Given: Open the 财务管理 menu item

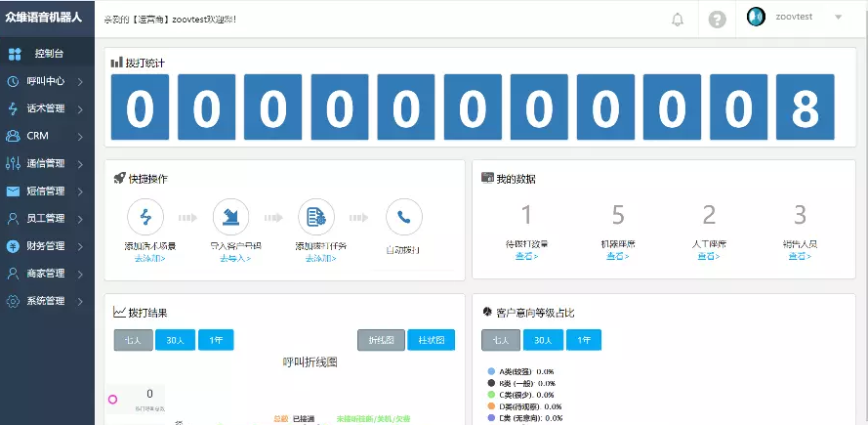Looking at the screenshot, I should coord(46,246).
